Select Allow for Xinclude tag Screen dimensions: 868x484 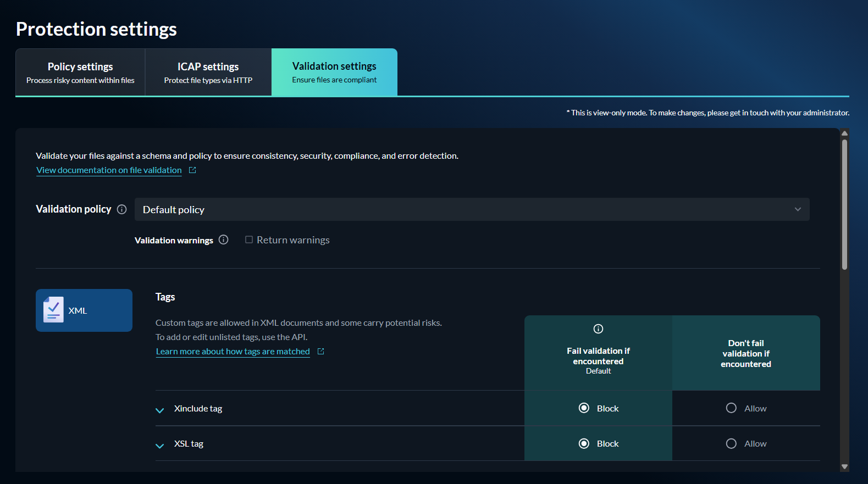click(x=731, y=408)
